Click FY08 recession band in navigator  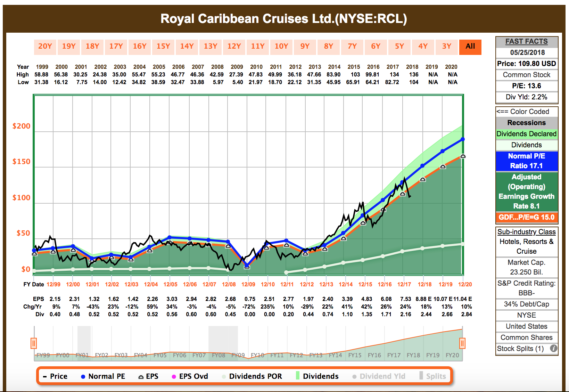click(223, 343)
